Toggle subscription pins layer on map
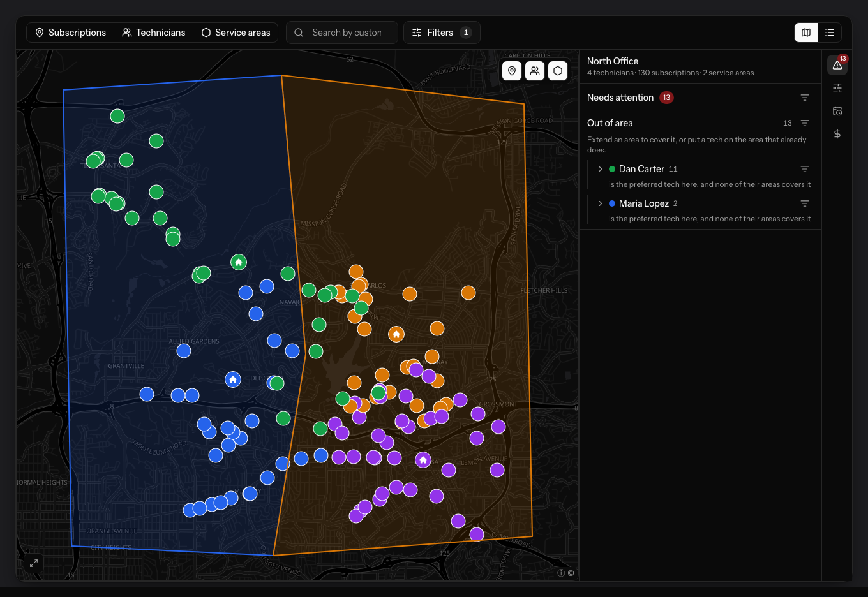 pyautogui.click(x=512, y=71)
